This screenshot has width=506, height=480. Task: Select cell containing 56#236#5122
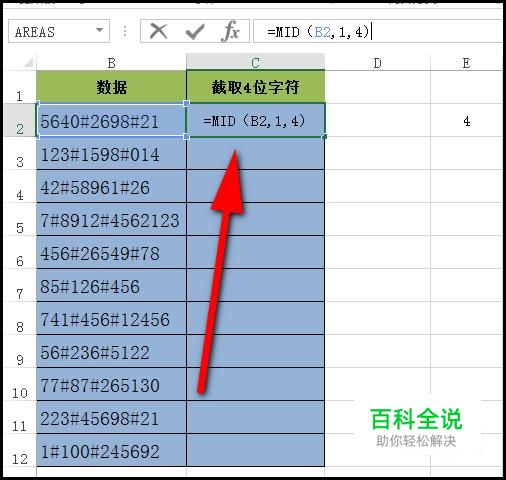[x=111, y=351]
